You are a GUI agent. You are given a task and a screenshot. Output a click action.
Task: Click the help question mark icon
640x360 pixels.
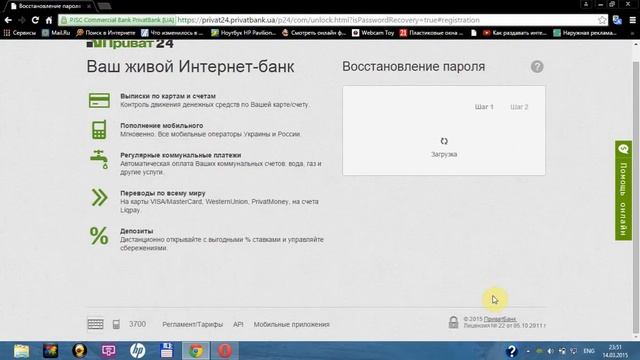(537, 67)
